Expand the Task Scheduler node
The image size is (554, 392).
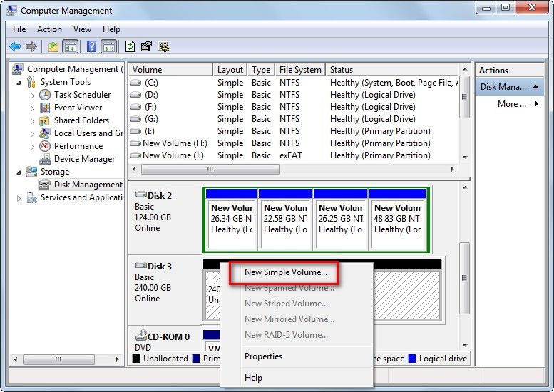32,96
